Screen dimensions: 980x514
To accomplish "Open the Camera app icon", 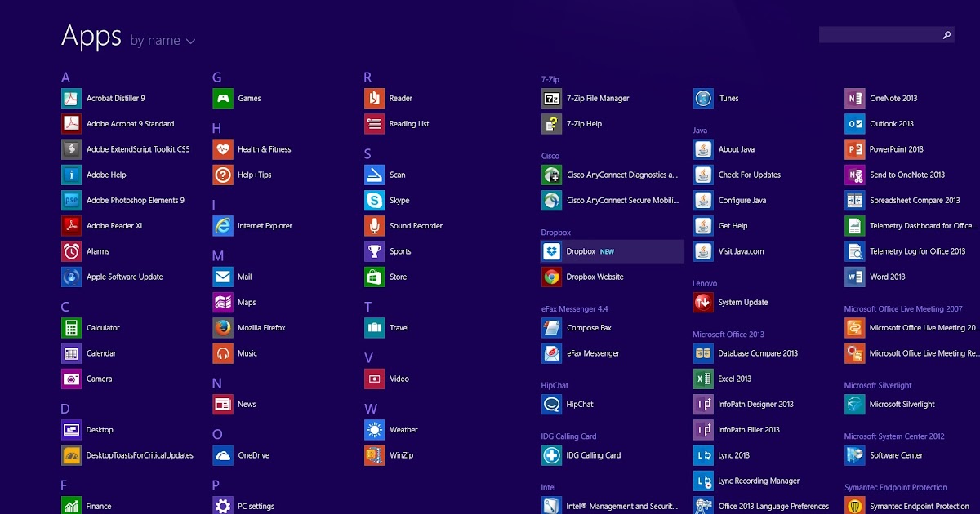I will coord(72,379).
